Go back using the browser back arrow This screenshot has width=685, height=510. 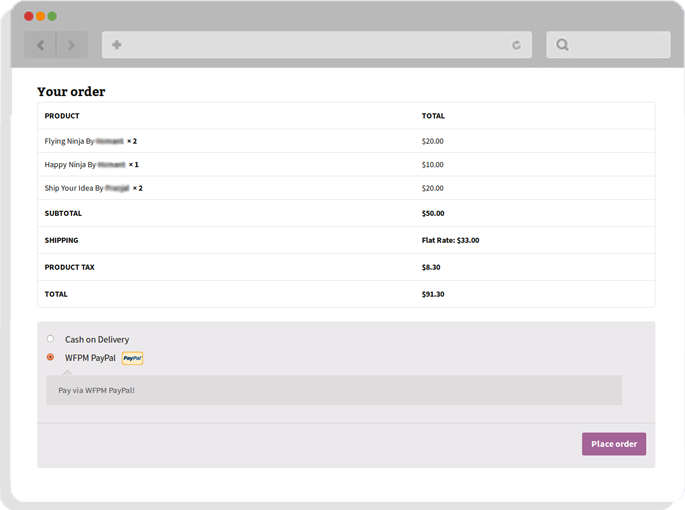40,45
